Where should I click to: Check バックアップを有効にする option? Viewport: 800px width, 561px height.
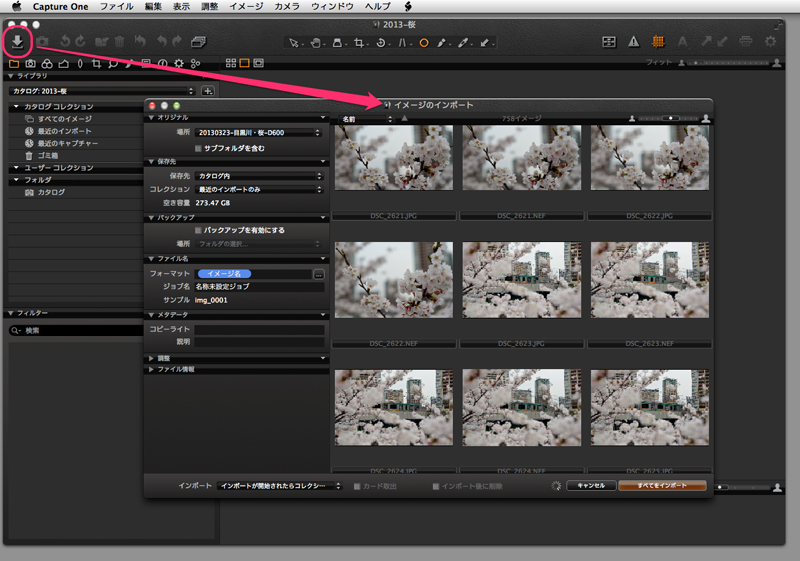pos(197,229)
